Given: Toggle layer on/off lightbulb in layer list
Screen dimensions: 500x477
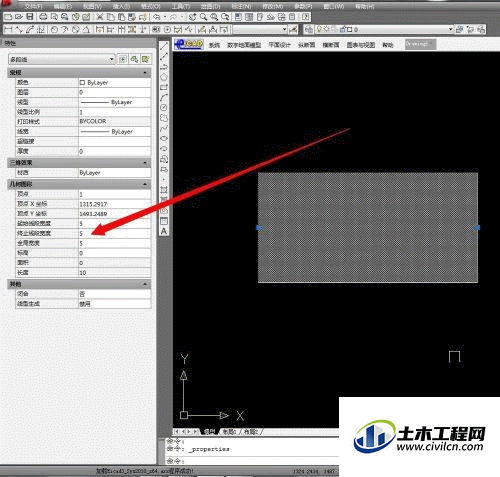Looking at the screenshot, I should click(x=319, y=29).
